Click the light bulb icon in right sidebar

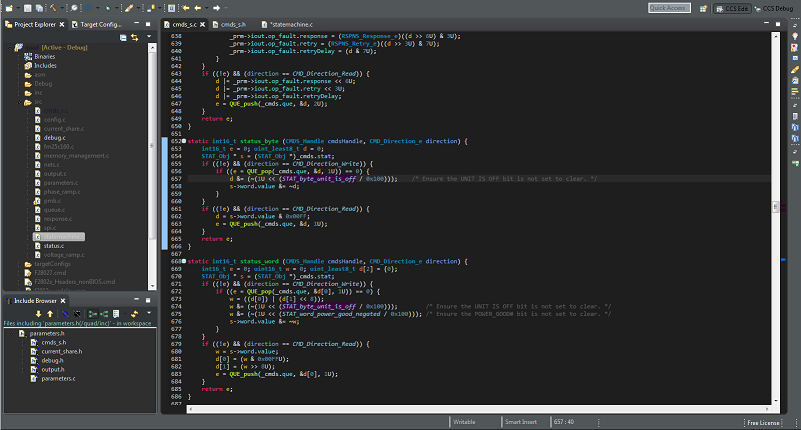[x=795, y=36]
